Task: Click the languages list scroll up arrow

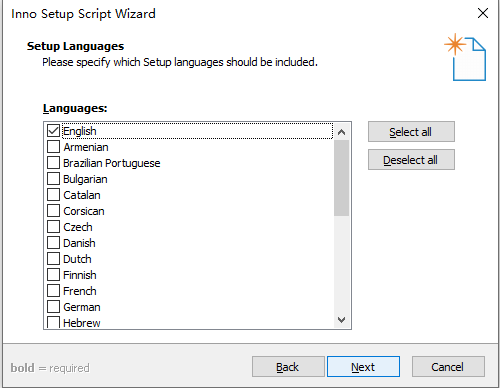Action: (x=341, y=132)
